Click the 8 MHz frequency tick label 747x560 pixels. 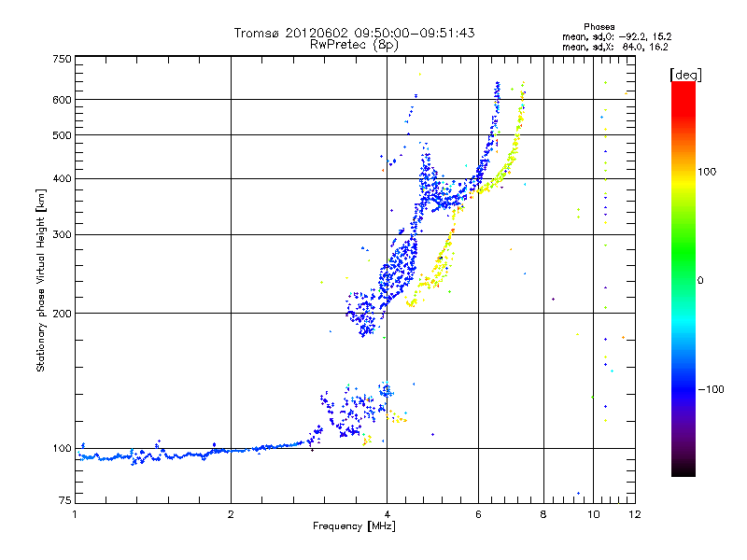coord(543,514)
